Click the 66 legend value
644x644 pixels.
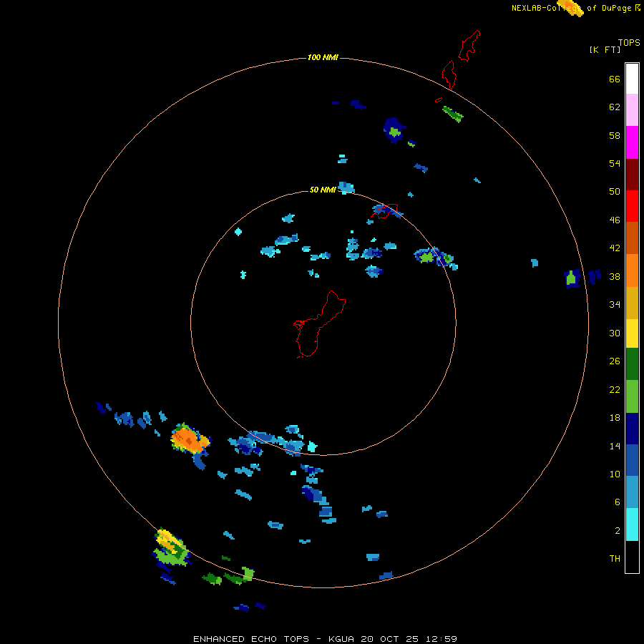click(615, 79)
